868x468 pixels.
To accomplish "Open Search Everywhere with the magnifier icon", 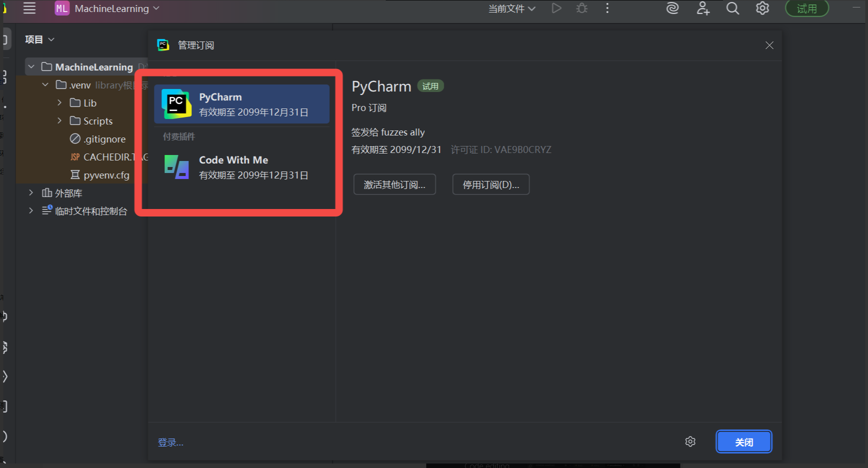I will pos(733,8).
